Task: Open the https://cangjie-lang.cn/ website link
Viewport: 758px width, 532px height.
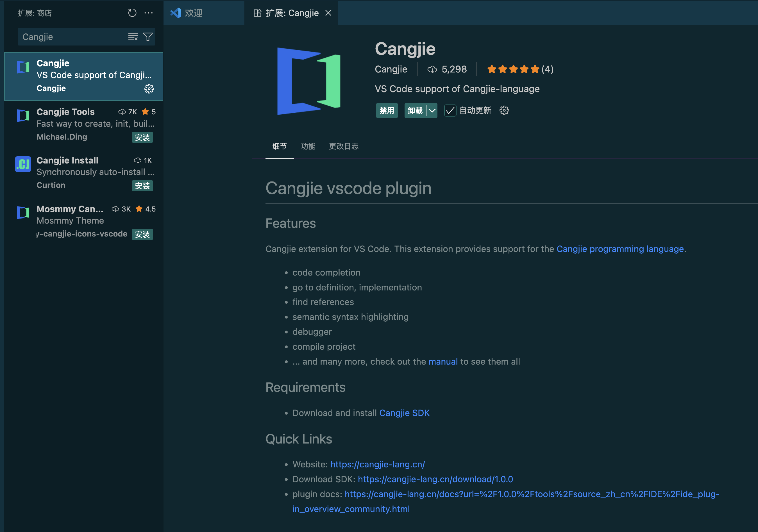Action: coord(378,464)
